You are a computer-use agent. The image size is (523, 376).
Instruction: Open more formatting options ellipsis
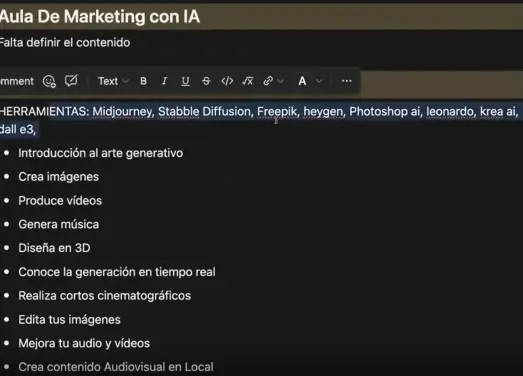tap(347, 81)
